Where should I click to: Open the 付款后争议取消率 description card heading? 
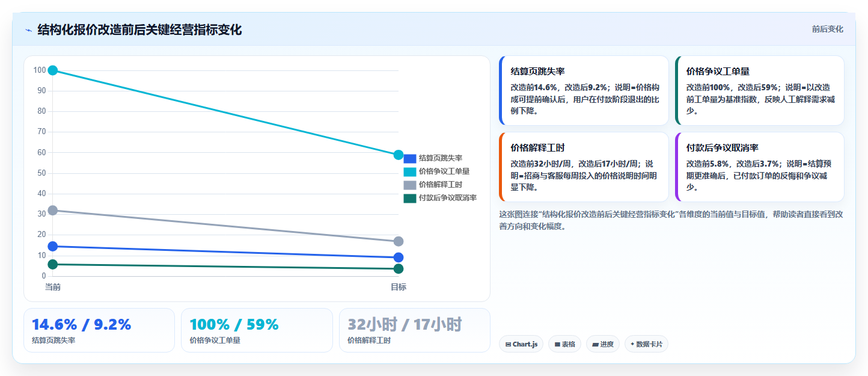click(x=722, y=147)
